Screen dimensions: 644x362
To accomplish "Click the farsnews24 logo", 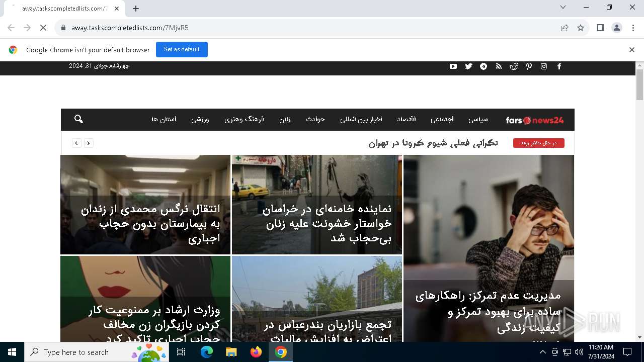I will click(535, 120).
